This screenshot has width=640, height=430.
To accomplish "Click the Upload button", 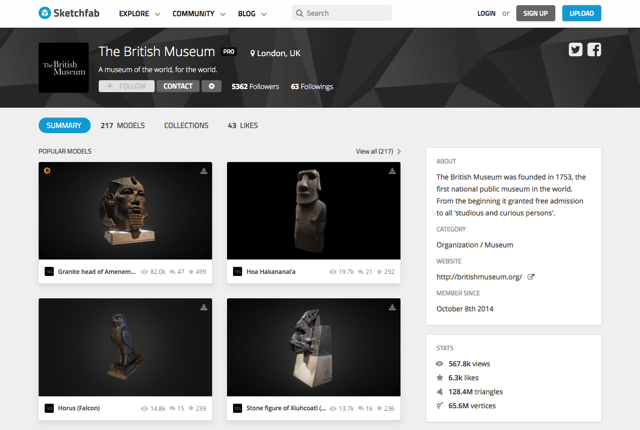I will coord(581,13).
